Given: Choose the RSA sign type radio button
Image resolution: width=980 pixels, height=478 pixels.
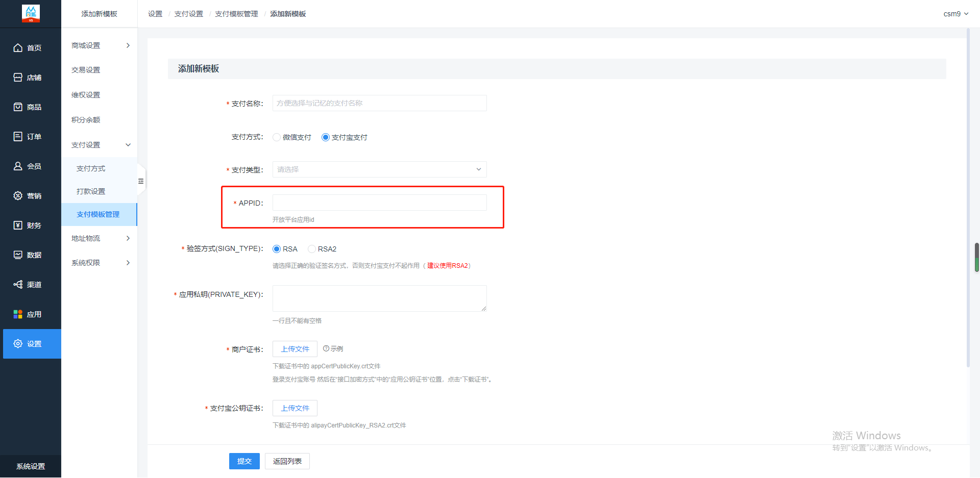Looking at the screenshot, I should click(x=277, y=249).
